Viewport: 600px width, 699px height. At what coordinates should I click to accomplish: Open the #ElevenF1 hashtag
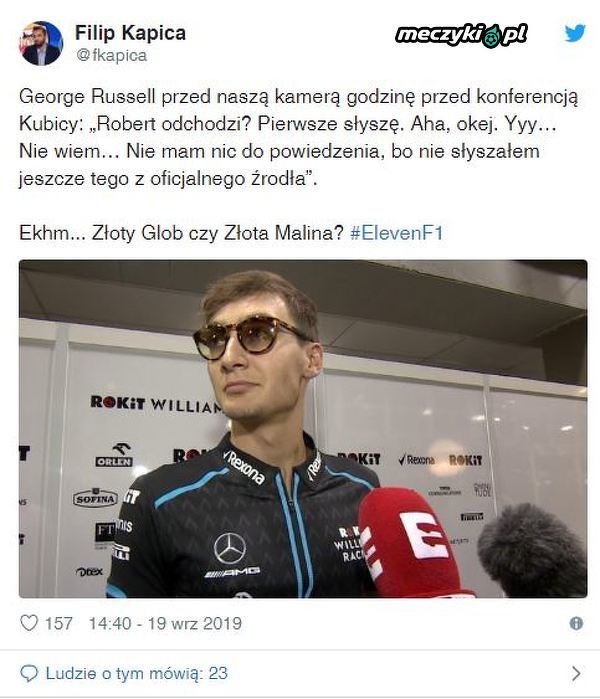coord(396,233)
